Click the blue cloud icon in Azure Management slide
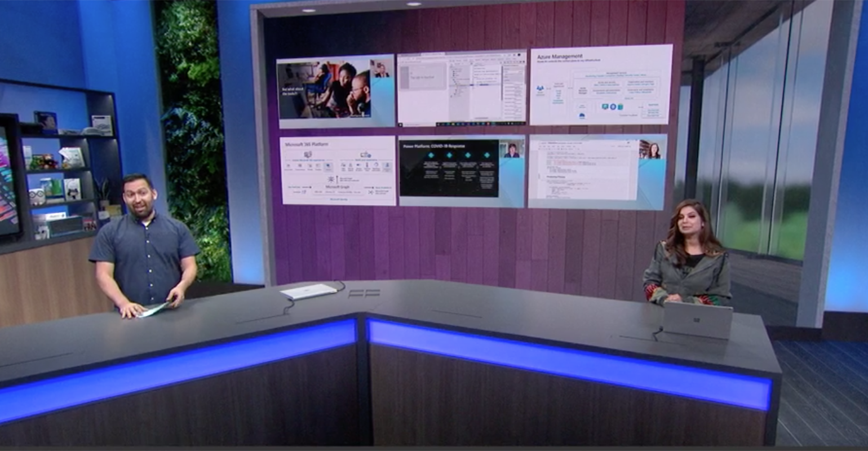Image resolution: width=868 pixels, height=451 pixels. point(582,116)
